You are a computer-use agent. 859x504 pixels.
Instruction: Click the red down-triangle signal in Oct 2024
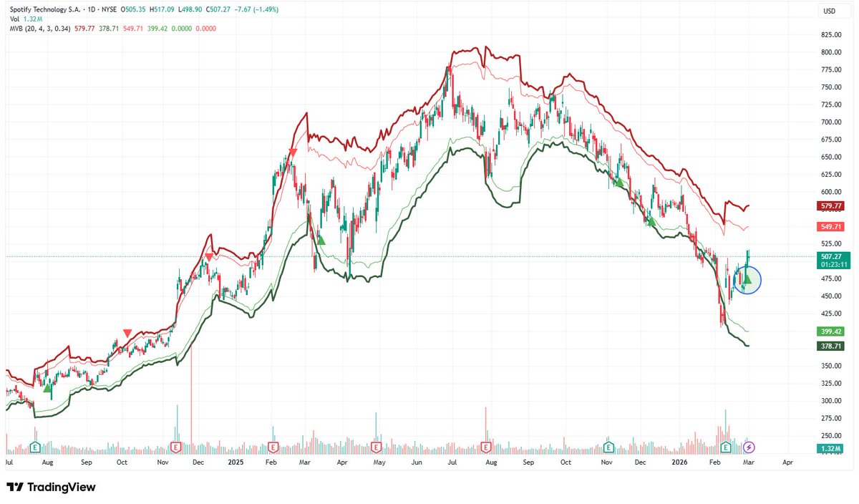[127, 333]
